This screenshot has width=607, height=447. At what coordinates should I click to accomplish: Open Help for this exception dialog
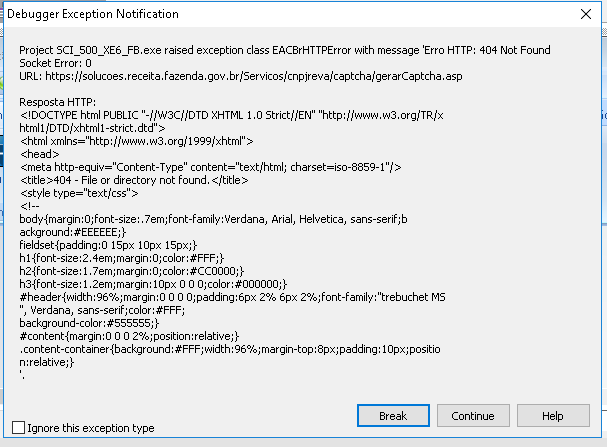coord(553,416)
